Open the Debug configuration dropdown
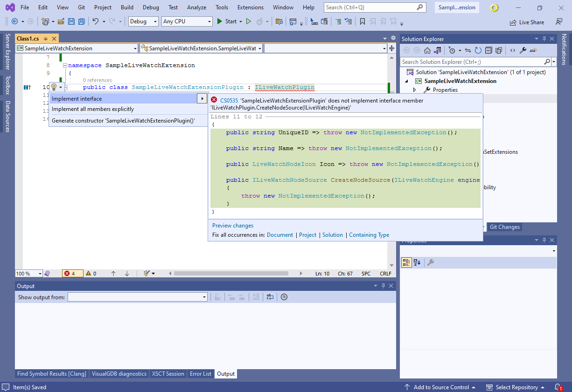Image resolution: width=572 pixels, height=392 pixels. [143, 21]
